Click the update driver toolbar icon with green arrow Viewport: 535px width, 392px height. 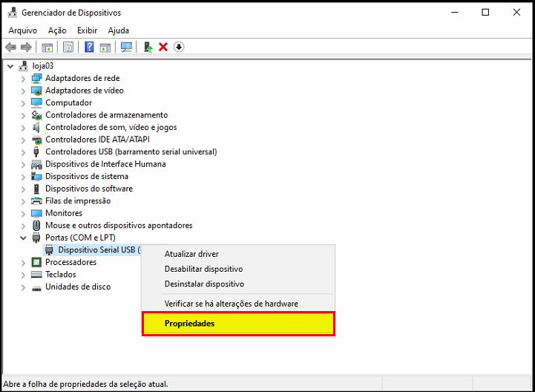tap(148, 47)
